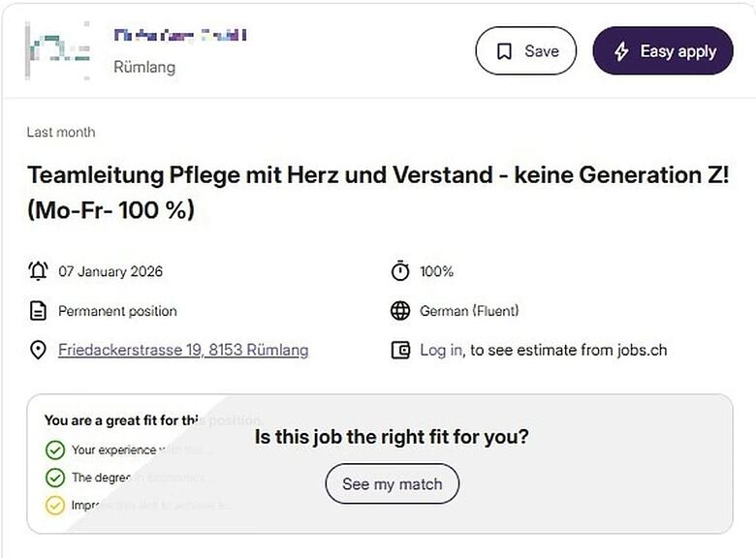Click the second green checkmark degree icon
The image size is (756, 558).
pos(55,478)
